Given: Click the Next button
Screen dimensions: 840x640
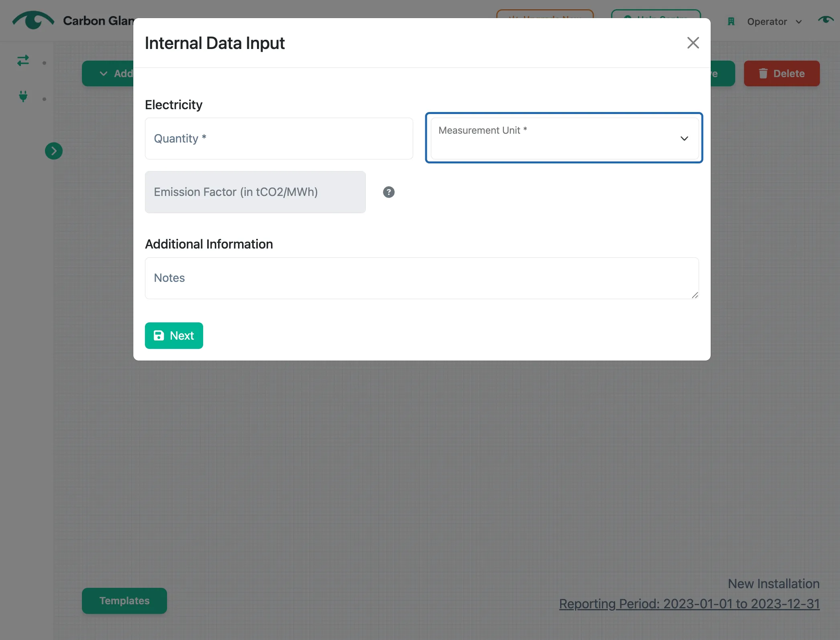Looking at the screenshot, I should tap(174, 336).
